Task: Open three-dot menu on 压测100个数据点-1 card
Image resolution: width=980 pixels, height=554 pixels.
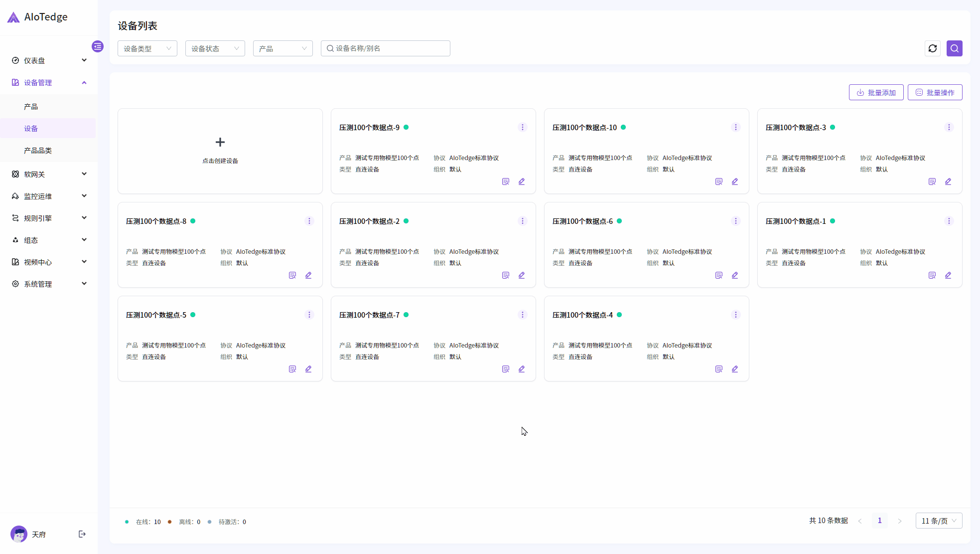Action: (949, 221)
